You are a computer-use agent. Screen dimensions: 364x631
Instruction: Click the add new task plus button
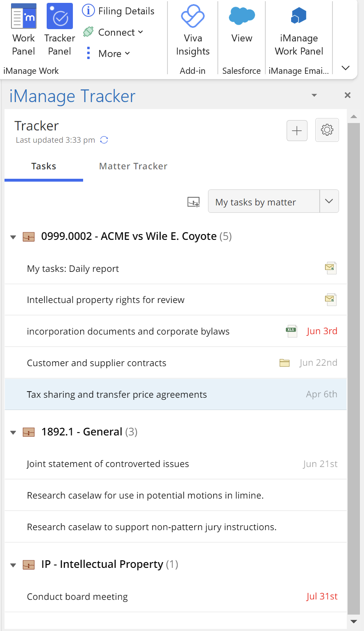coord(297,130)
